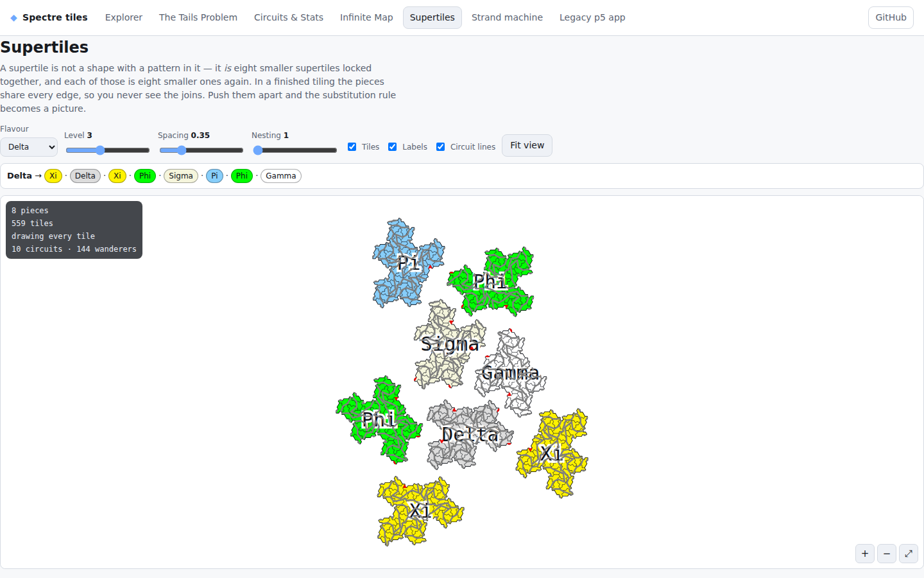Click the Fit view button
Image resolution: width=924 pixels, height=578 pixels.
527,145
